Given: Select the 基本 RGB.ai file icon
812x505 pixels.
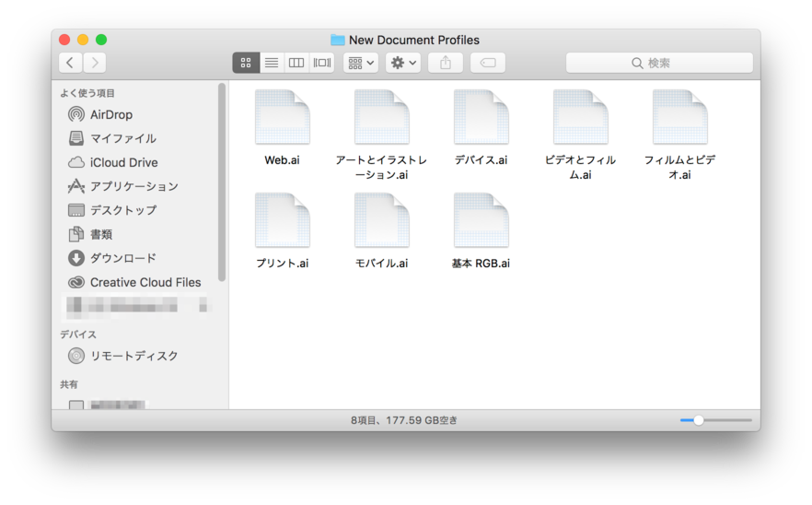Looking at the screenshot, I should click(x=481, y=220).
